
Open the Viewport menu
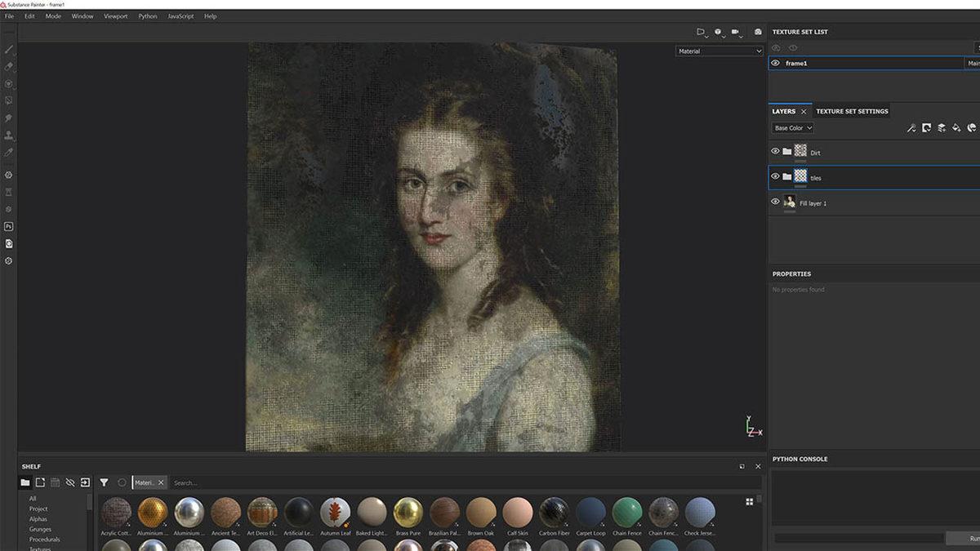click(x=115, y=16)
